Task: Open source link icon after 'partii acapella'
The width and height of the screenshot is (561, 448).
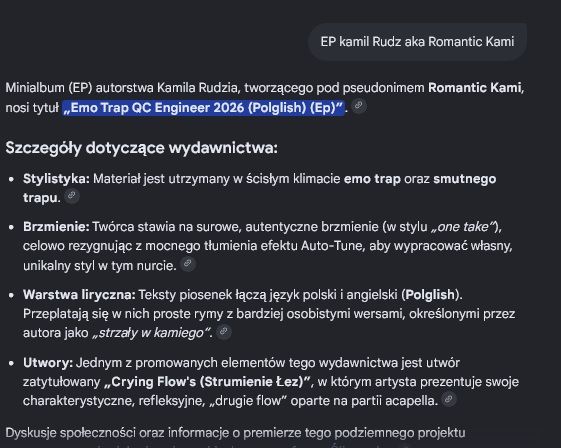Action: (449, 399)
